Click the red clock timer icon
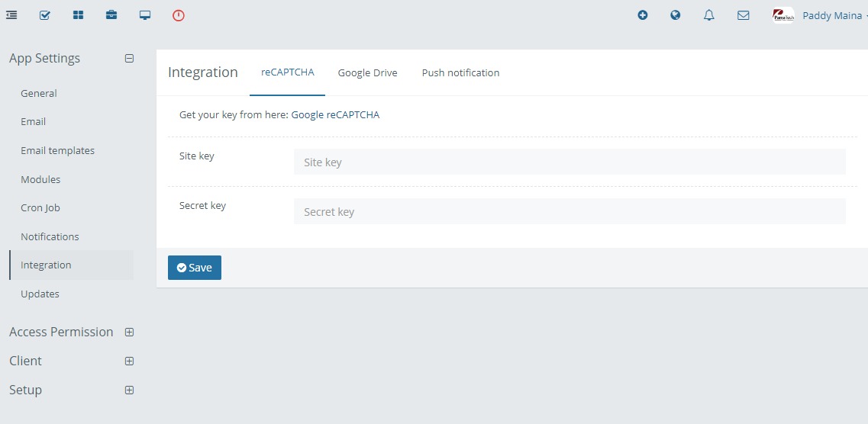Viewport: 868px width, 424px height. pyautogui.click(x=178, y=15)
